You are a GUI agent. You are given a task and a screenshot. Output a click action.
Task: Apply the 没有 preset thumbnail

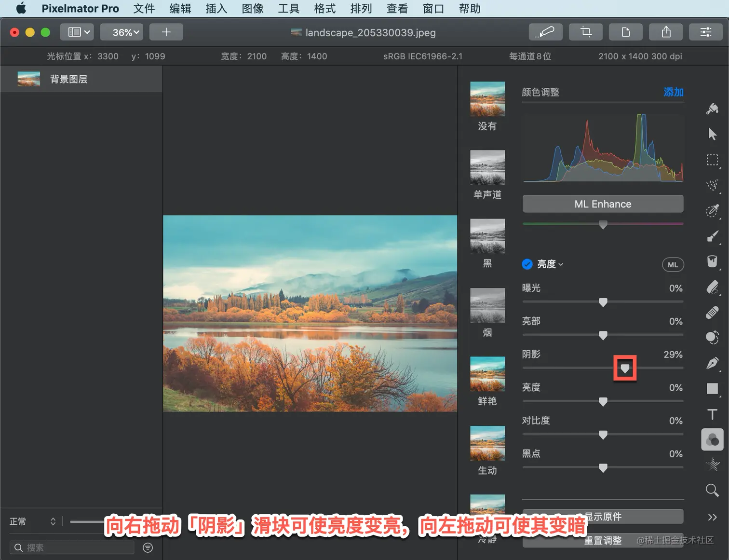click(x=487, y=99)
